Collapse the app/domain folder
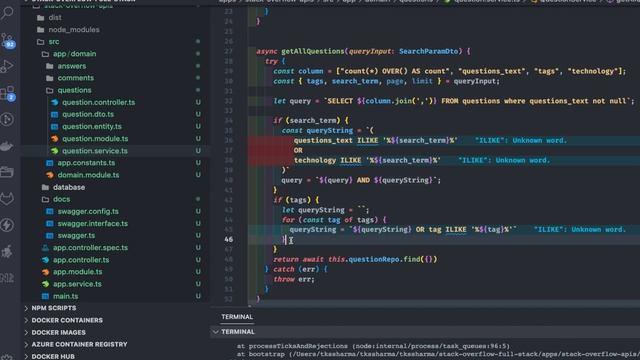The image size is (640, 360). 74,54
